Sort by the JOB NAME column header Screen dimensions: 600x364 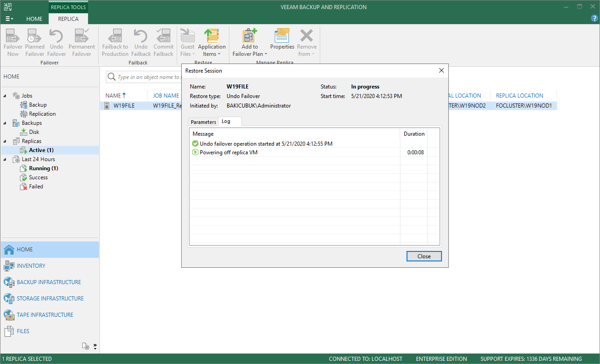coord(166,96)
